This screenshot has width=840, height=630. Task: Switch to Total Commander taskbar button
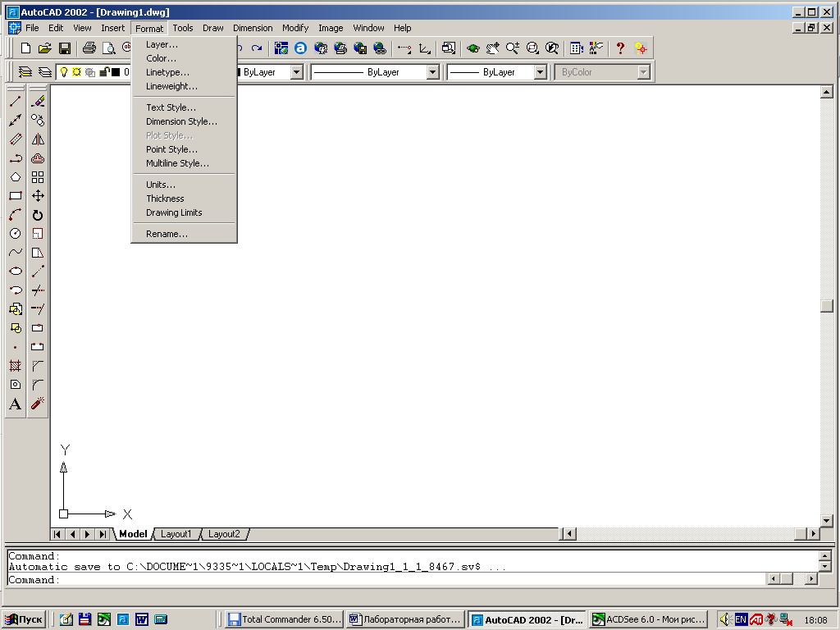pos(284,619)
